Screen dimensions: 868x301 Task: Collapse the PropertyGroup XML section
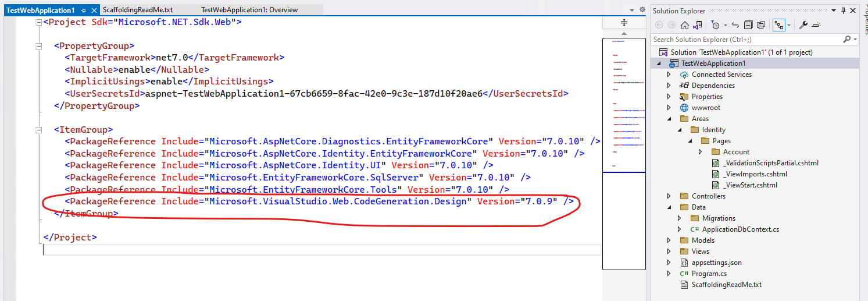(x=38, y=46)
